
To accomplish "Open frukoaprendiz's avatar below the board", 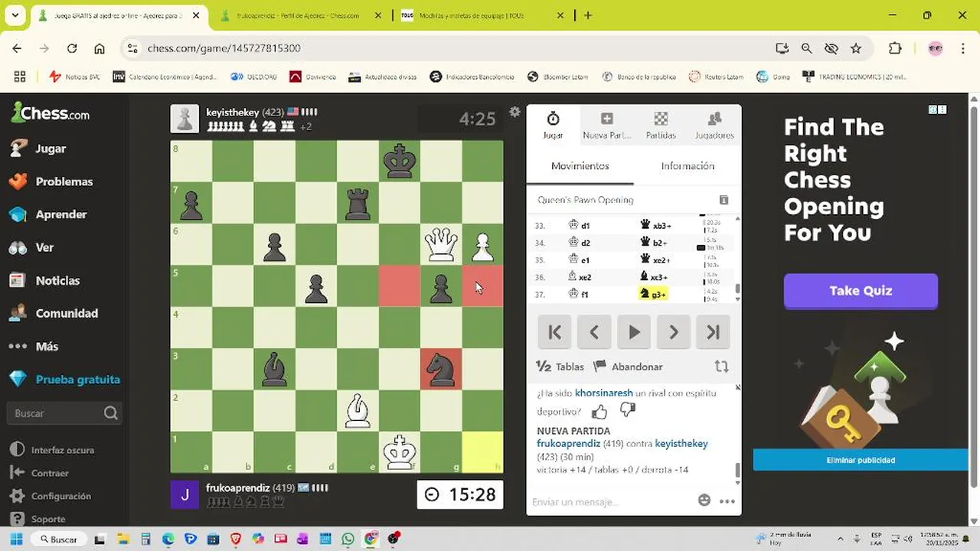I will (185, 494).
